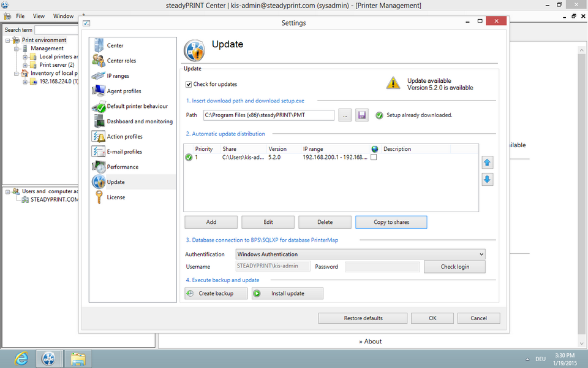Collapse the Print environment tree node
The image size is (588, 368).
9,40
